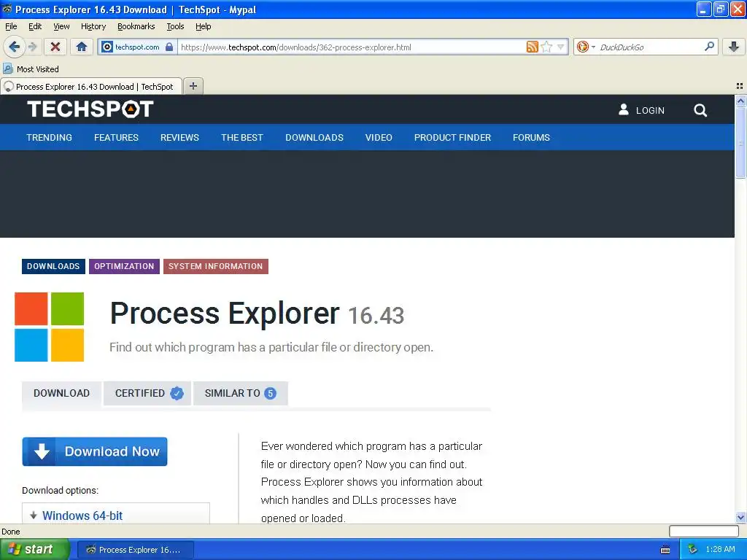Open the DuckDuckGo search engine selector

(586, 47)
